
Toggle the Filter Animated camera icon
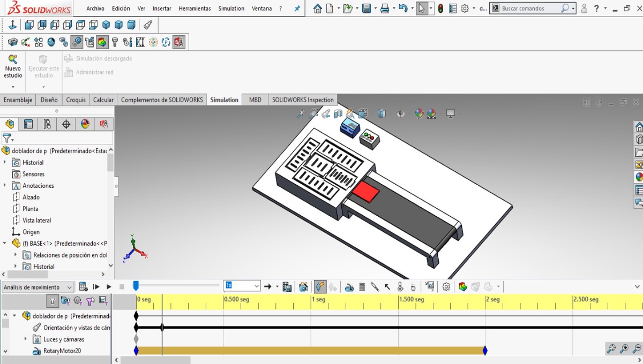click(65, 301)
